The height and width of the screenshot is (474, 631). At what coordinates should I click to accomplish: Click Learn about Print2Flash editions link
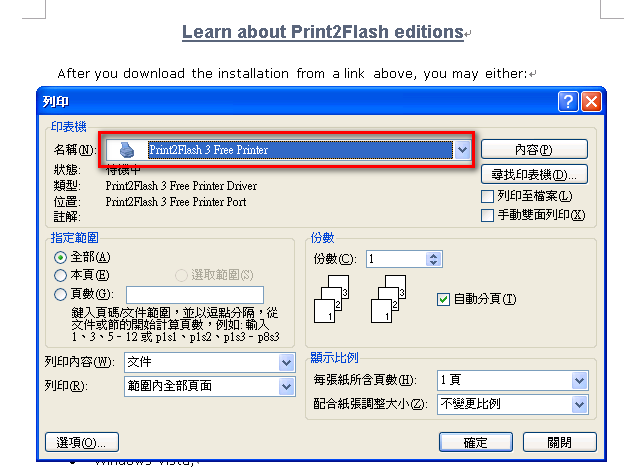point(323,32)
